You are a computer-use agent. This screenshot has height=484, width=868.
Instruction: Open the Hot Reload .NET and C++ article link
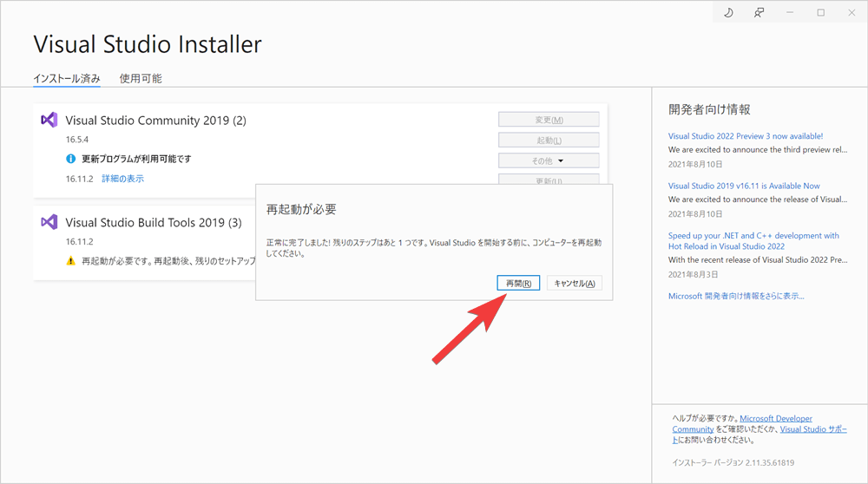[753, 241]
